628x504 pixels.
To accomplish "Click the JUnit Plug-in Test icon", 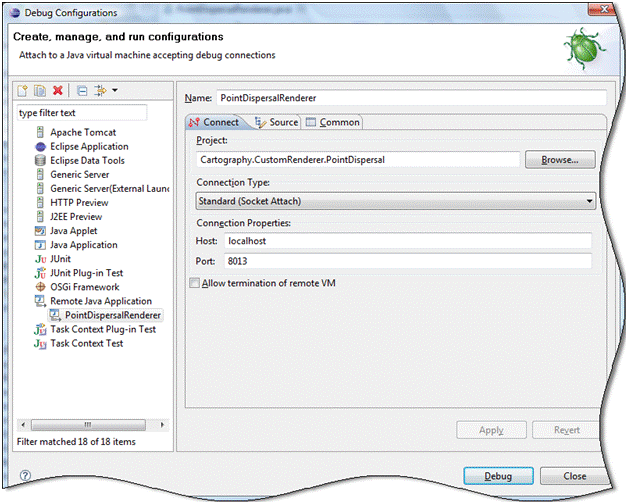I will click(40, 273).
